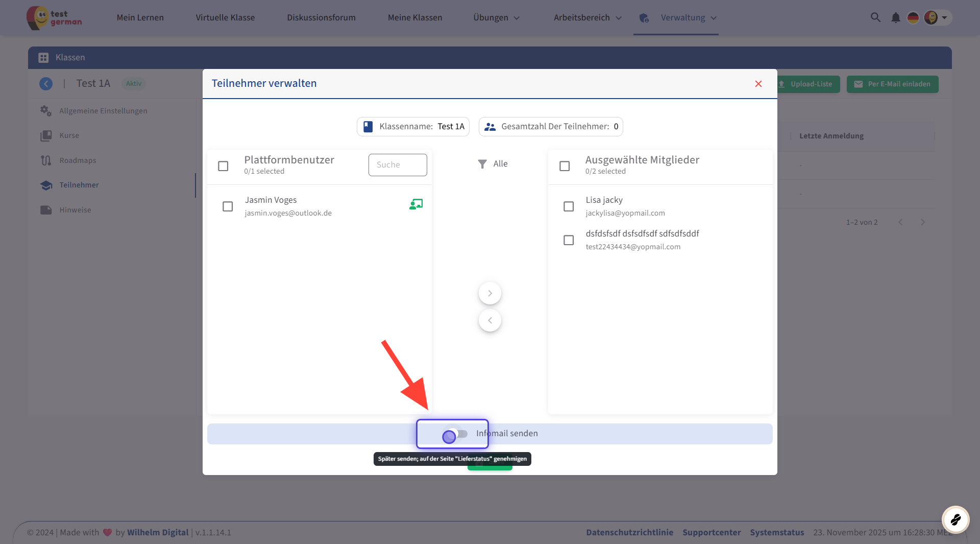The height and width of the screenshot is (544, 980).
Task: Click the Alle filter funnel icon
Action: 482,164
